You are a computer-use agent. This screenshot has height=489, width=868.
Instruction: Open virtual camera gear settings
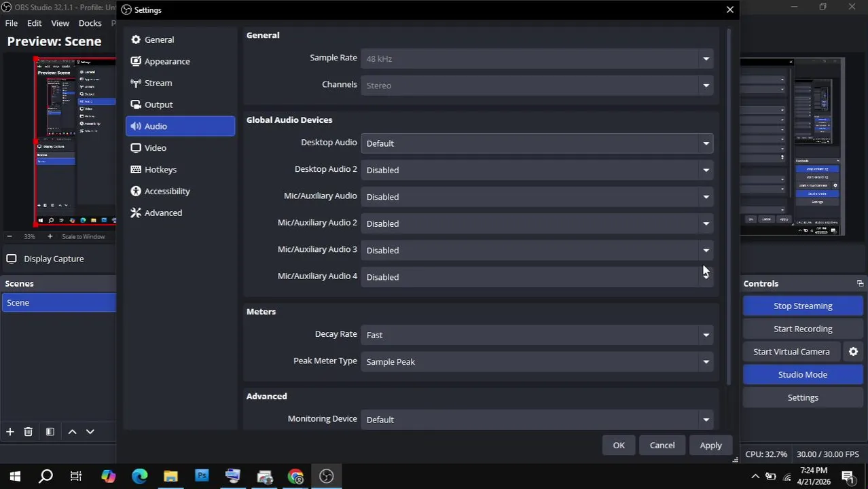tap(853, 352)
